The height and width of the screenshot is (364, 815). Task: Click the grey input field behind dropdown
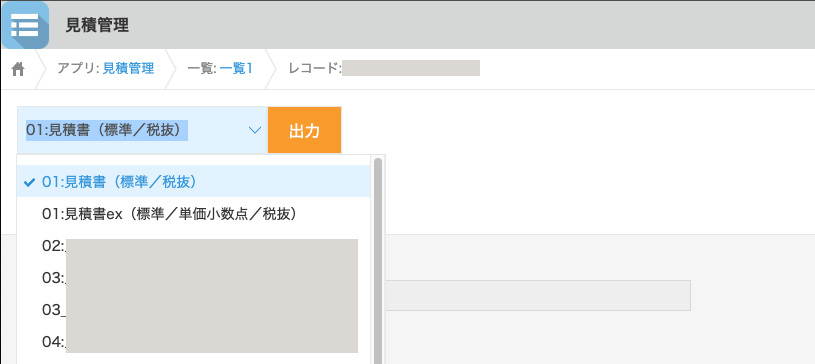(x=538, y=295)
